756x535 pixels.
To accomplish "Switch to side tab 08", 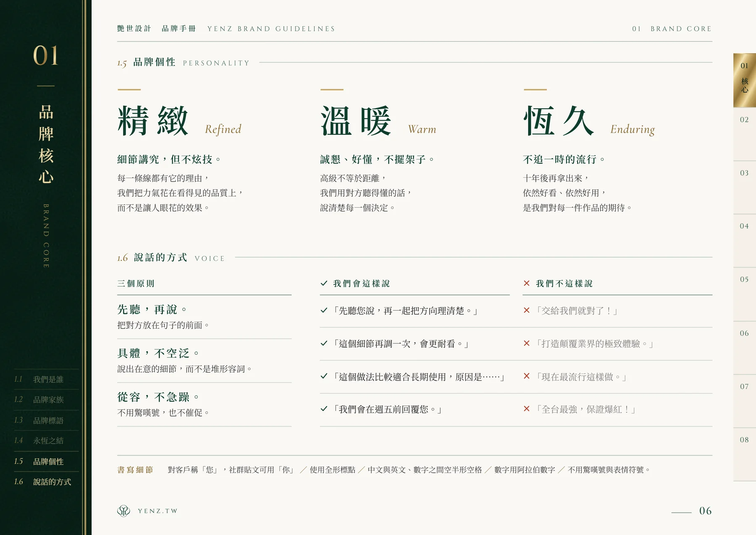I will click(x=745, y=454).
